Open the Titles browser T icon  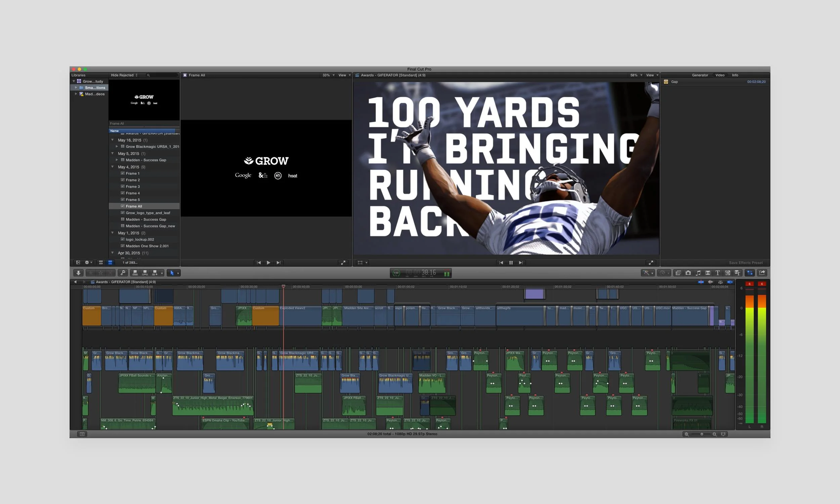pyautogui.click(x=717, y=273)
